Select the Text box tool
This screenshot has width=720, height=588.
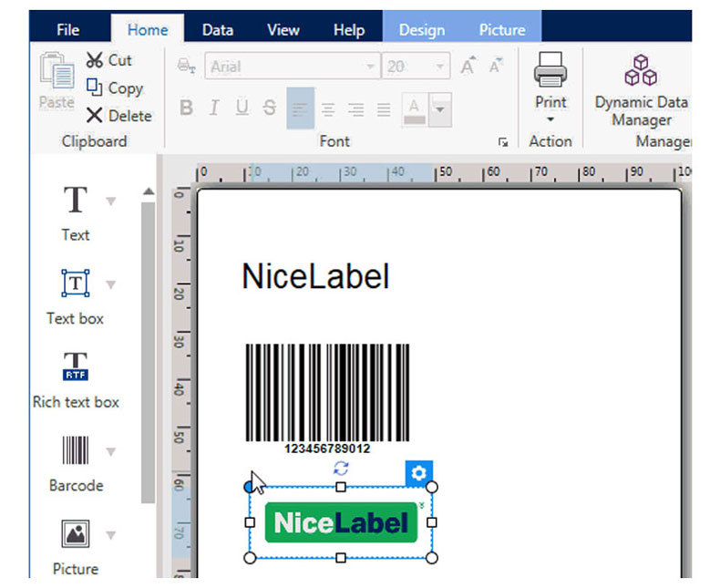[76, 298]
